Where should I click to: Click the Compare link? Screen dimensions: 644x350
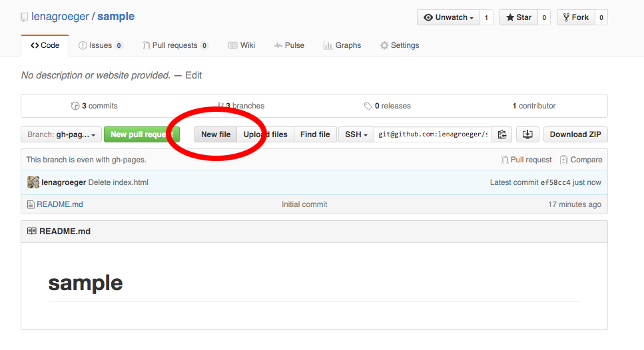tap(581, 160)
